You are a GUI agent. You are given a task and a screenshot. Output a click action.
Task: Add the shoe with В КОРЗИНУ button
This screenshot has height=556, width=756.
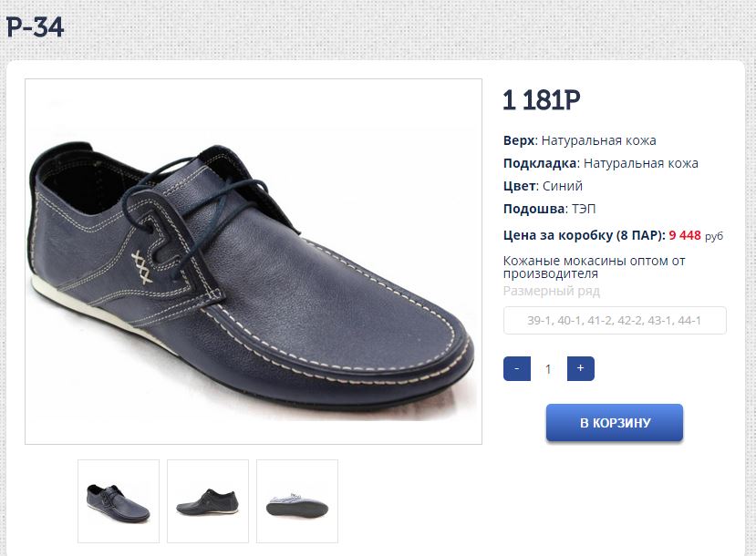coord(615,423)
